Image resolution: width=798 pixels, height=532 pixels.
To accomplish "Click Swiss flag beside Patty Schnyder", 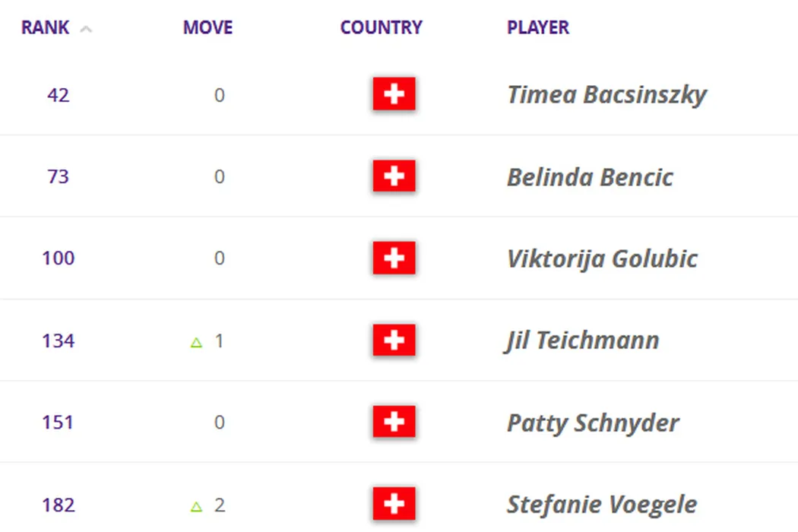I will click(x=394, y=423).
